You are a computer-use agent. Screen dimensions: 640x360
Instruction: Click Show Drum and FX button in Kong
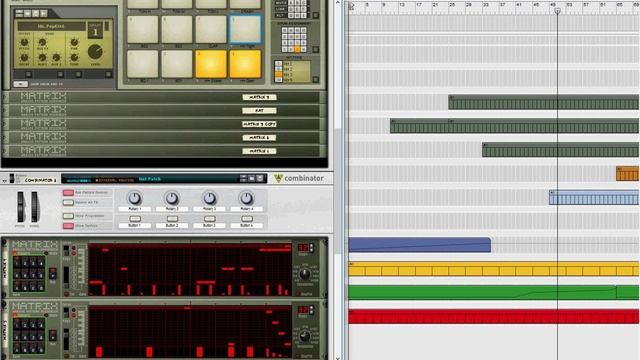[20, 84]
